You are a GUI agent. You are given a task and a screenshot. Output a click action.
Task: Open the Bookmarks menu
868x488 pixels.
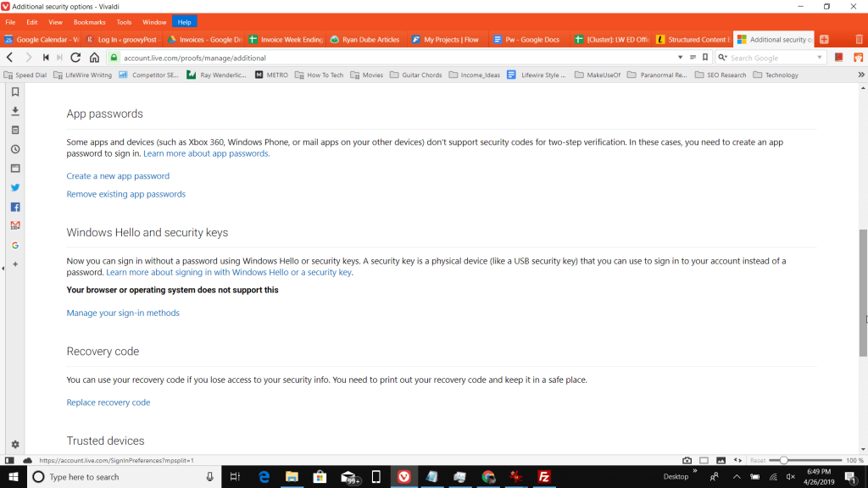pyautogui.click(x=89, y=22)
